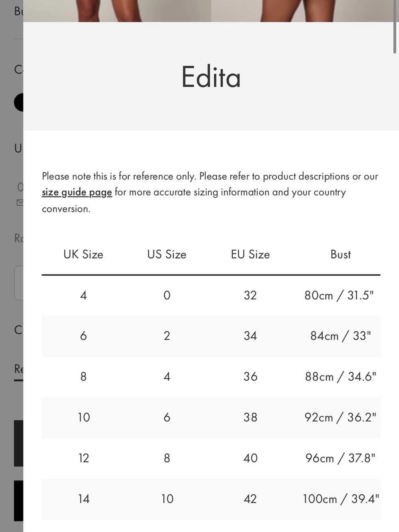Select the black color swatch behind the panel
Screen dimensions: 399x532
18,103
